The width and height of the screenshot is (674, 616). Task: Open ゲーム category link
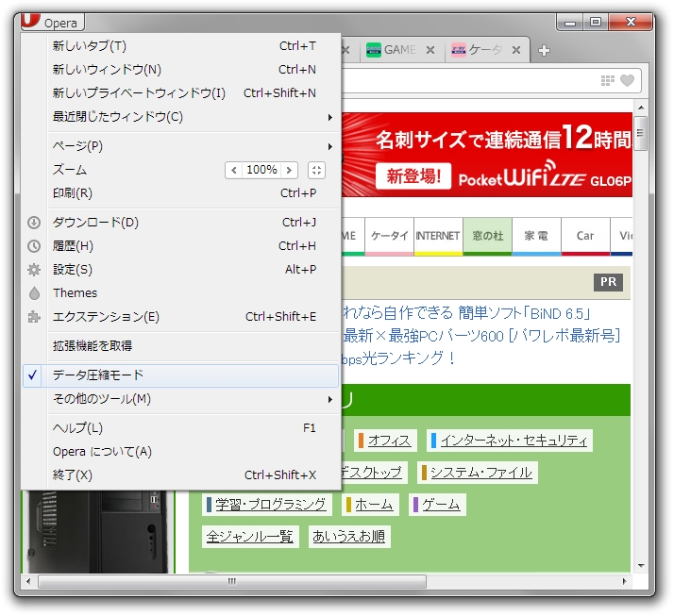441,505
